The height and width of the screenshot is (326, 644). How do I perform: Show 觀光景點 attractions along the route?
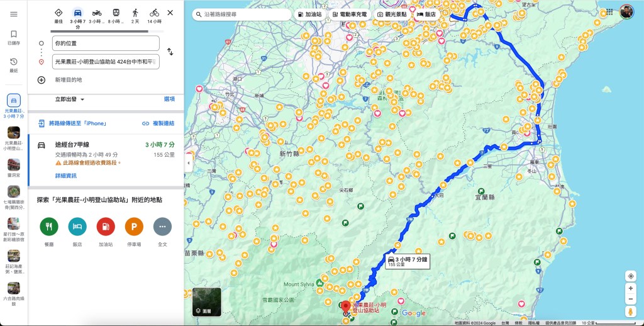point(391,14)
